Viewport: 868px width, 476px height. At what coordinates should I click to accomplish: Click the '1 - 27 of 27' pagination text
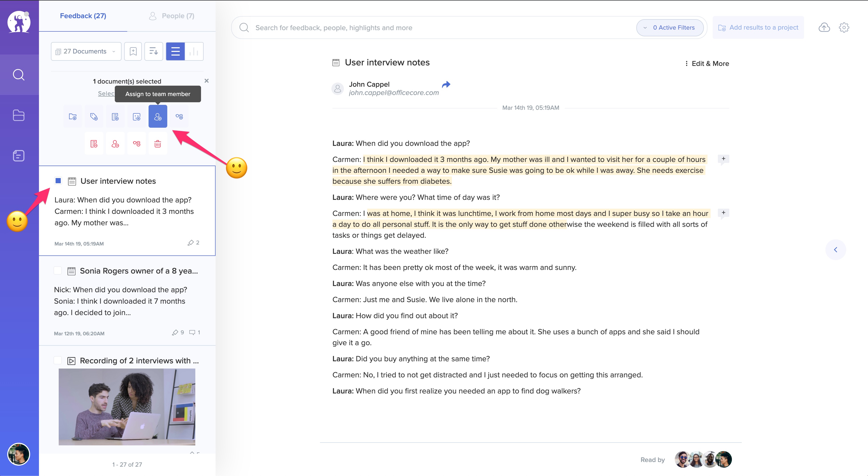[x=127, y=465]
